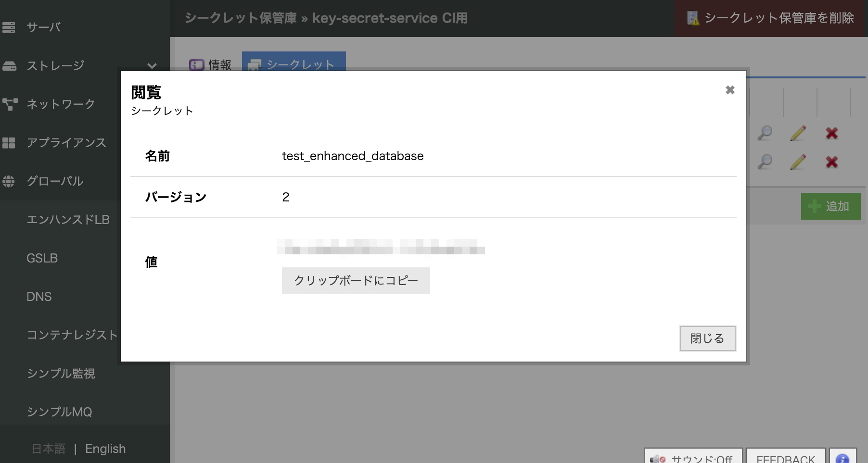
Task: Click second row red delete icon
Action: [831, 162]
